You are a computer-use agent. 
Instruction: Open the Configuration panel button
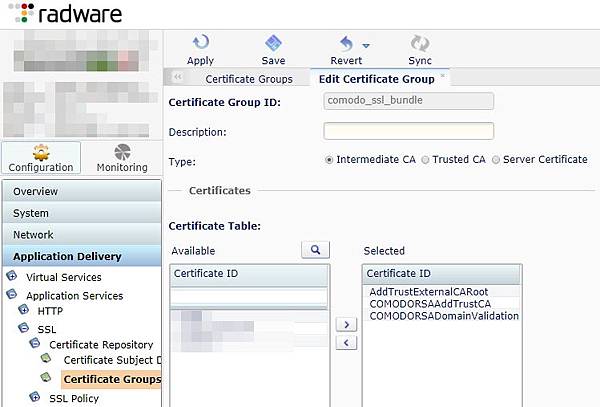tap(41, 159)
